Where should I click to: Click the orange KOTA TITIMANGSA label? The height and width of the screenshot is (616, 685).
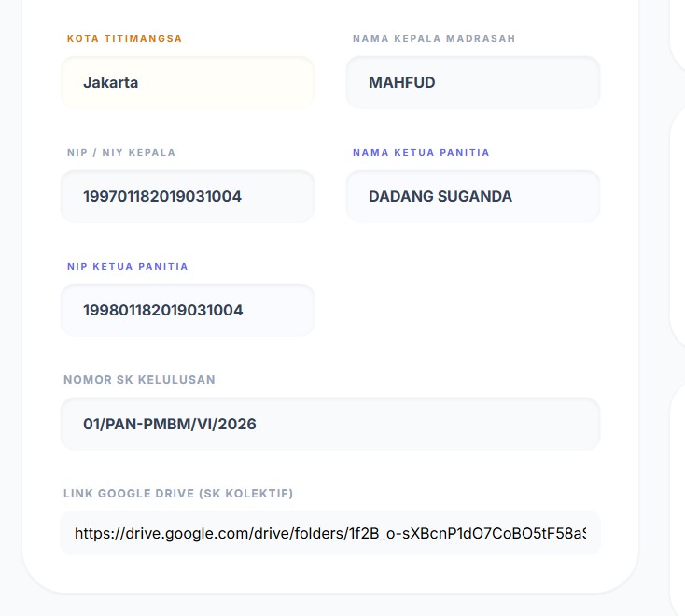(125, 39)
